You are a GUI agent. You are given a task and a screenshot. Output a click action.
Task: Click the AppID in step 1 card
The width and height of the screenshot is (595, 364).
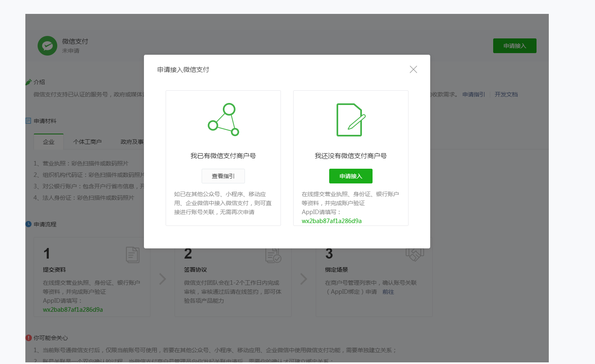(x=73, y=310)
